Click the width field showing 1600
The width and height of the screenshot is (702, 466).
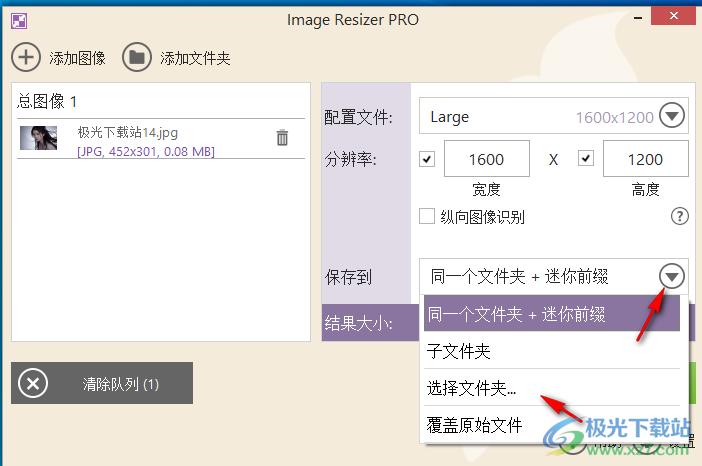tap(486, 159)
